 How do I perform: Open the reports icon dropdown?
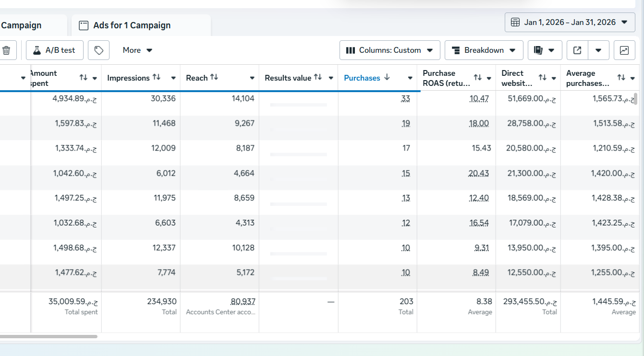click(x=545, y=50)
